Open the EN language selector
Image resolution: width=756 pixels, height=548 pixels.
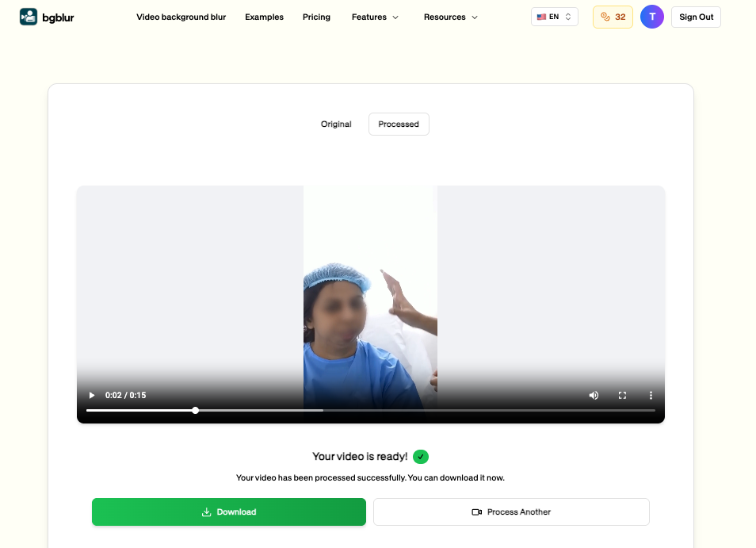[x=554, y=16]
